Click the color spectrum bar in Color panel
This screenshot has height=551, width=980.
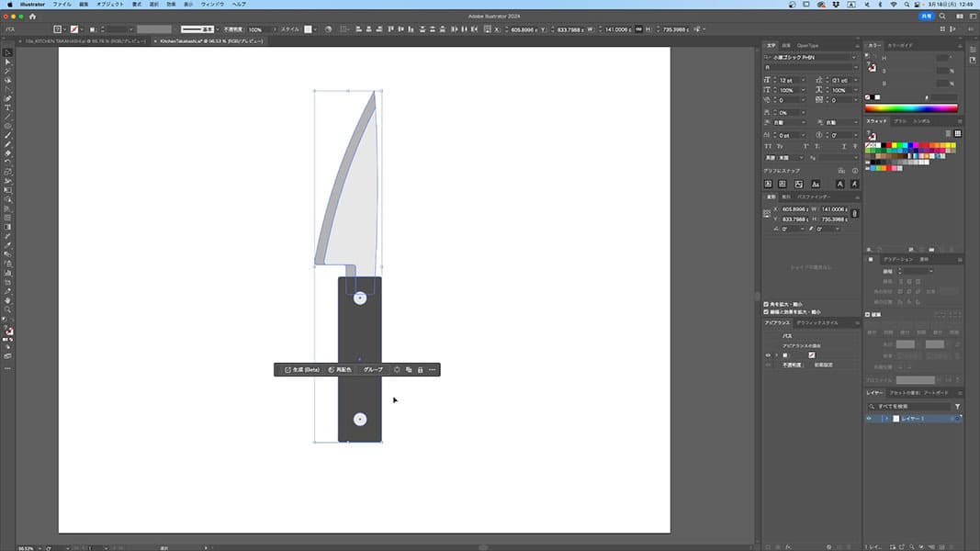point(911,107)
